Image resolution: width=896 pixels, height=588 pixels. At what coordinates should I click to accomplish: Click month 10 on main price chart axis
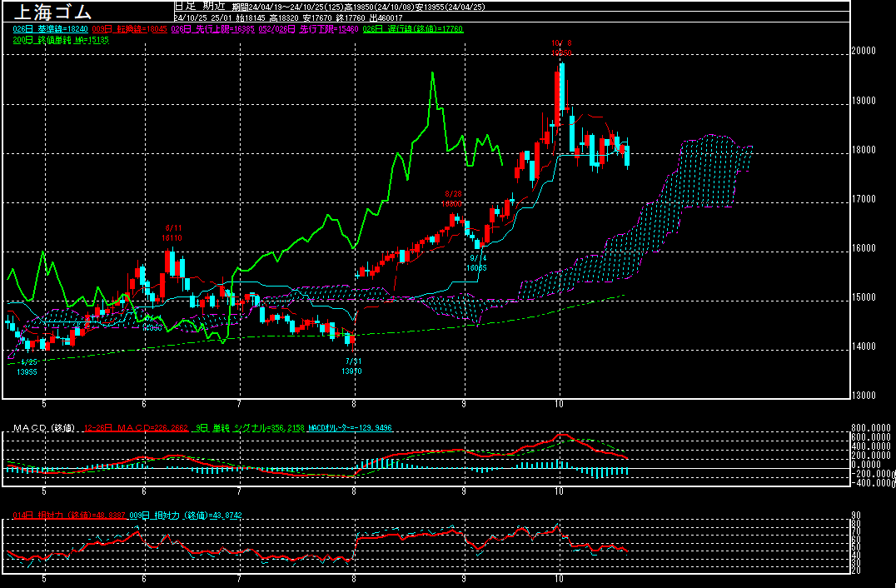(559, 404)
